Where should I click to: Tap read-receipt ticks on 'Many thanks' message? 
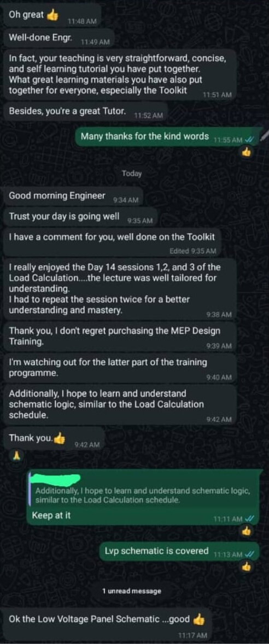(249, 140)
